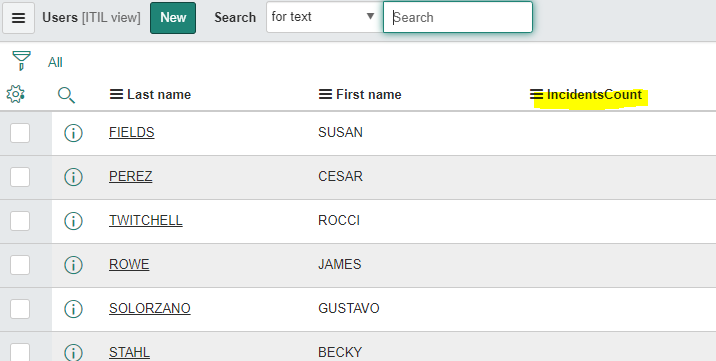
Task: Toggle the column search magnifier icon
Action: [66, 95]
